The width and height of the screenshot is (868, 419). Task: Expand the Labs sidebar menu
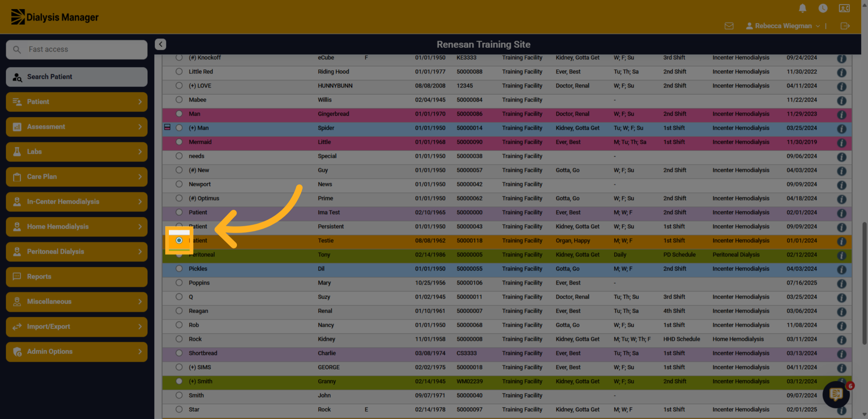(x=77, y=152)
